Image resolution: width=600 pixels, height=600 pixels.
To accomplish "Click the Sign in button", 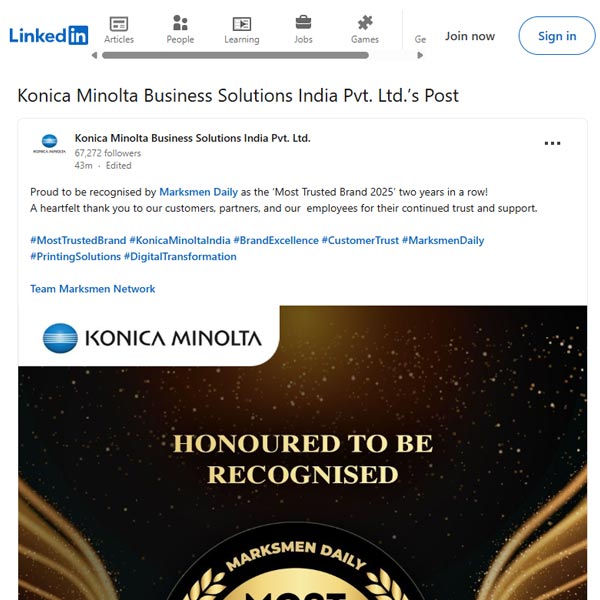I will click(557, 36).
